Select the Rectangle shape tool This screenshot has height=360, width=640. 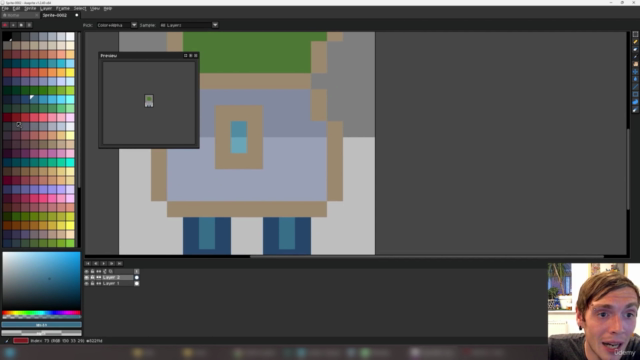[x=635, y=94]
